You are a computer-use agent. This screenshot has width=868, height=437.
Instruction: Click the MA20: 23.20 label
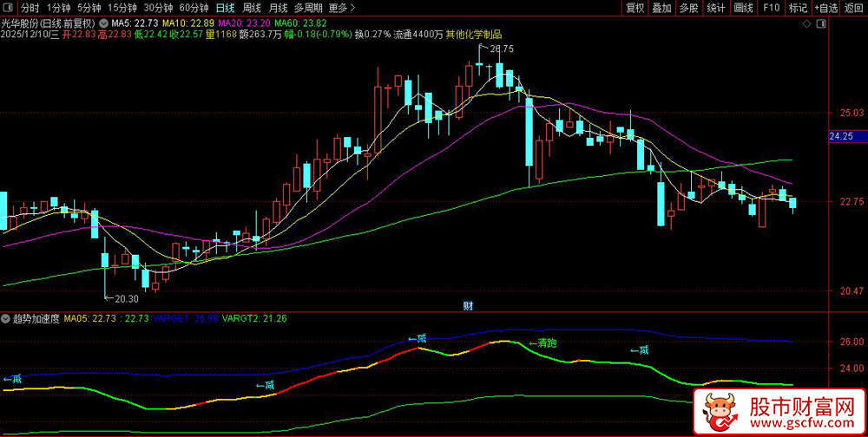[x=245, y=23]
